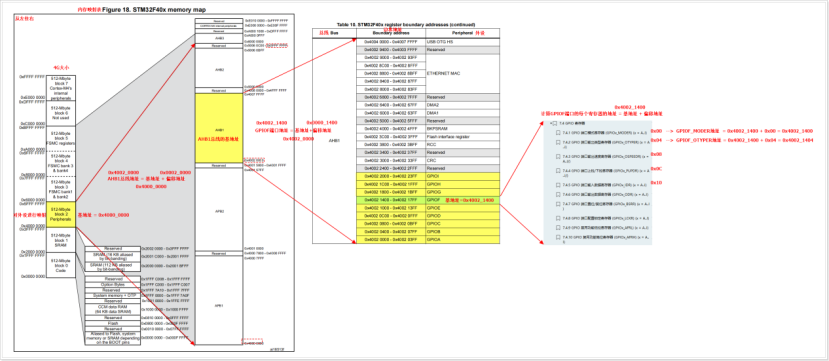Screen dimensions: 829x361
Task: Click the BKPSRAM peripheral cell
Action: [462, 129]
